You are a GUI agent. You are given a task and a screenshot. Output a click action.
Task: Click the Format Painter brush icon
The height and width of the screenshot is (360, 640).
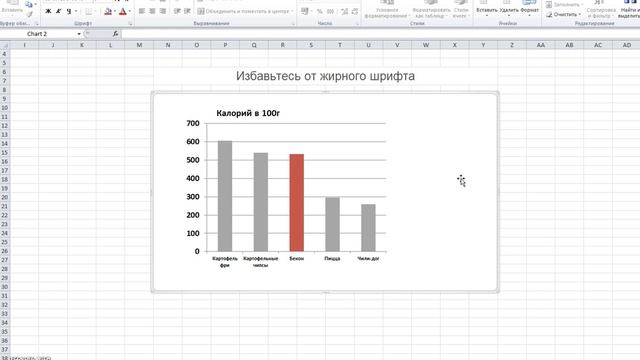(29, 14)
